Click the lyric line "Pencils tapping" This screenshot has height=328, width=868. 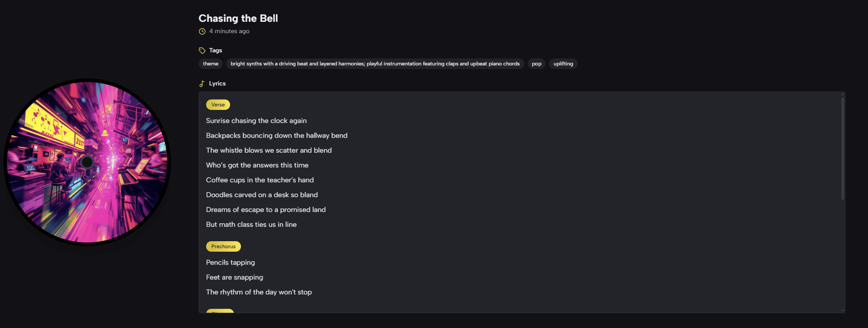231,263
